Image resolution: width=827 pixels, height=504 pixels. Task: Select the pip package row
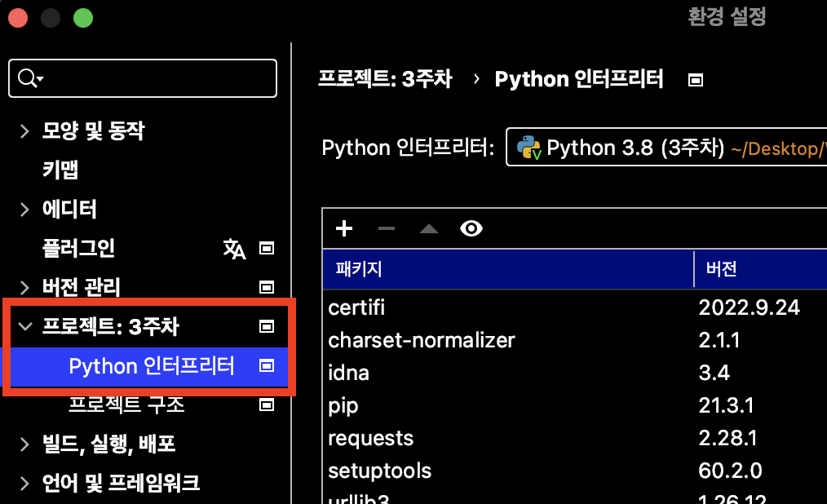pyautogui.click(x=574, y=405)
